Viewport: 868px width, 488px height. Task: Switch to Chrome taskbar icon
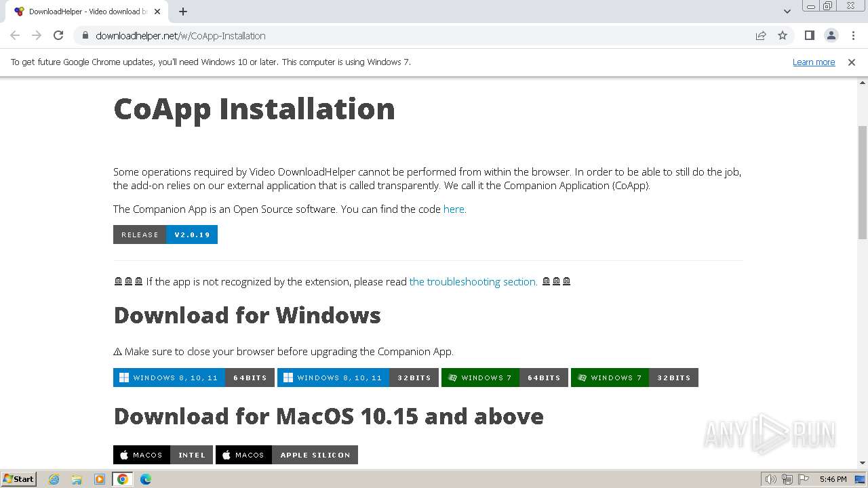[x=123, y=479]
